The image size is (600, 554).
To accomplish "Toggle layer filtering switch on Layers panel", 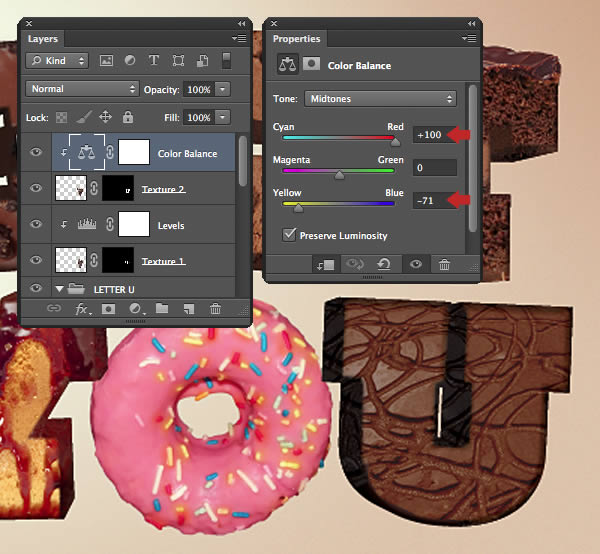I will (x=227, y=61).
